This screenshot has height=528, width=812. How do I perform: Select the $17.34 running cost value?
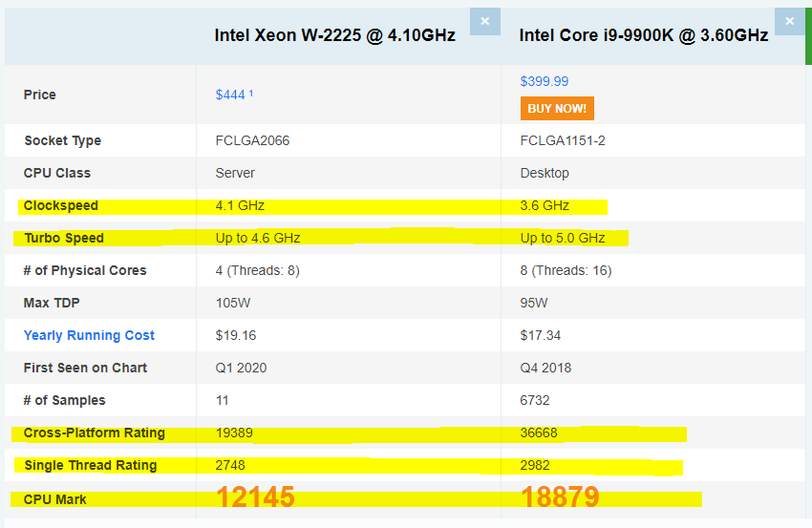540,335
